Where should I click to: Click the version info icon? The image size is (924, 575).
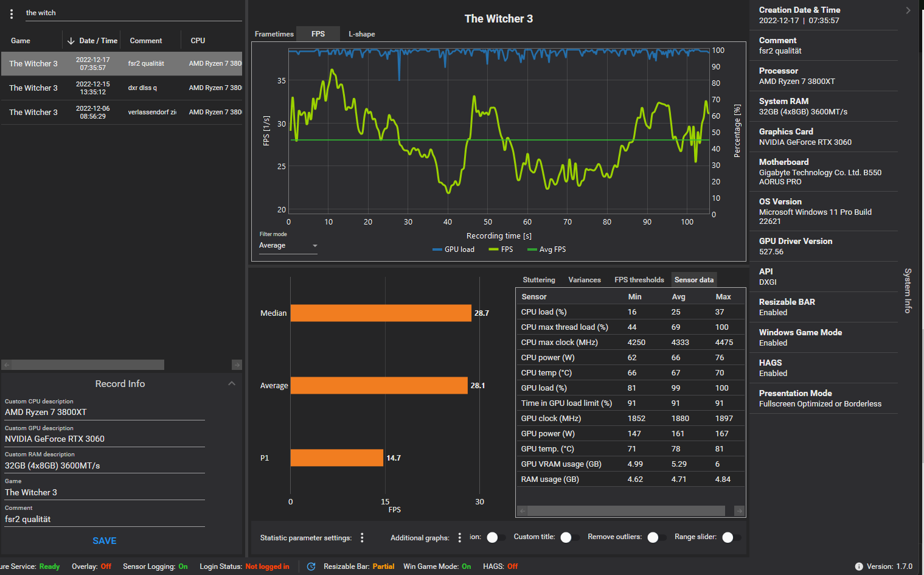(859, 566)
